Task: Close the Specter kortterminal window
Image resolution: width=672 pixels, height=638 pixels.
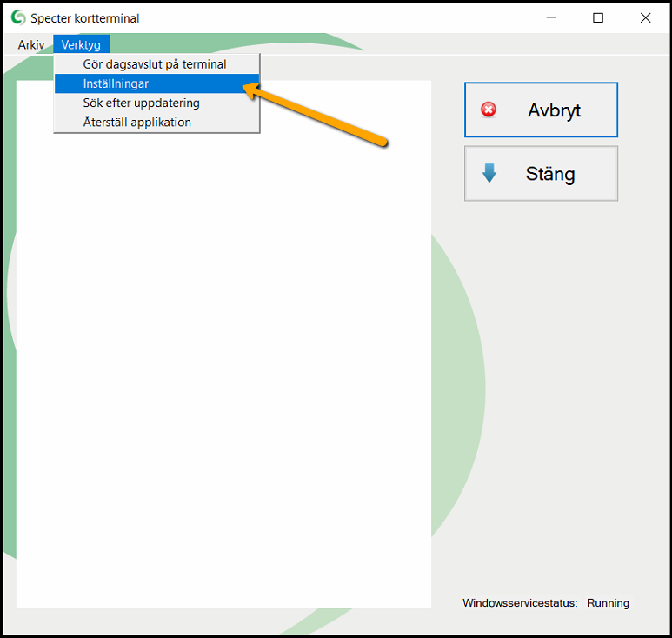Action: pos(645,18)
